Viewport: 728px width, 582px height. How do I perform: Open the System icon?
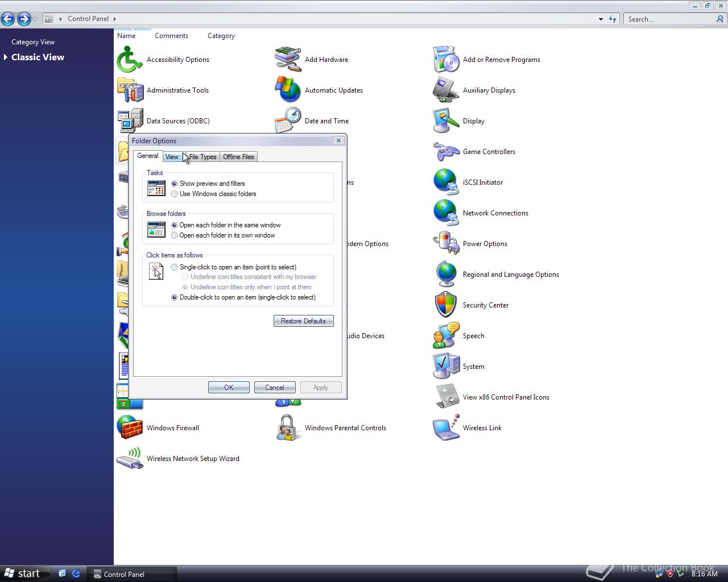coord(446,367)
